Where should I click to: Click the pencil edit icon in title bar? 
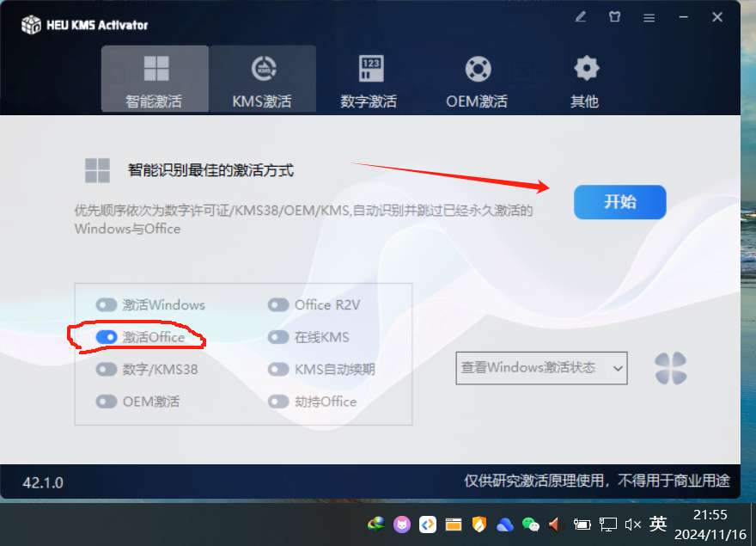581,17
